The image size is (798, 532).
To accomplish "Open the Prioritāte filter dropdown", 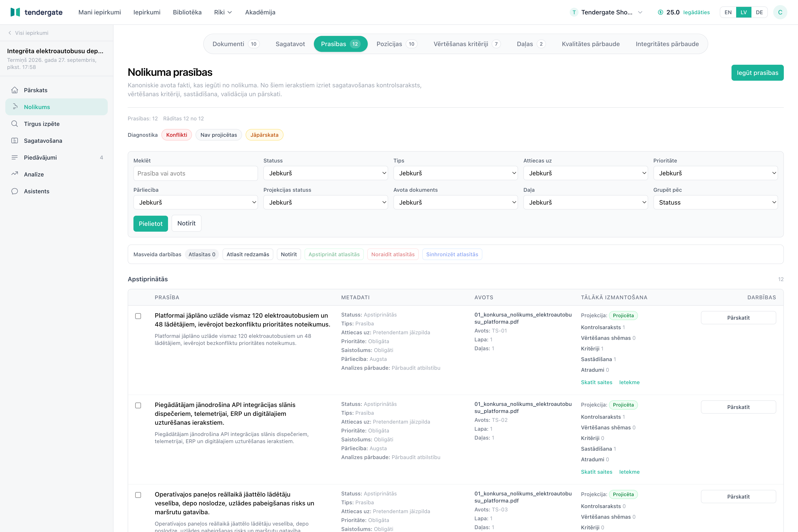I will point(715,173).
